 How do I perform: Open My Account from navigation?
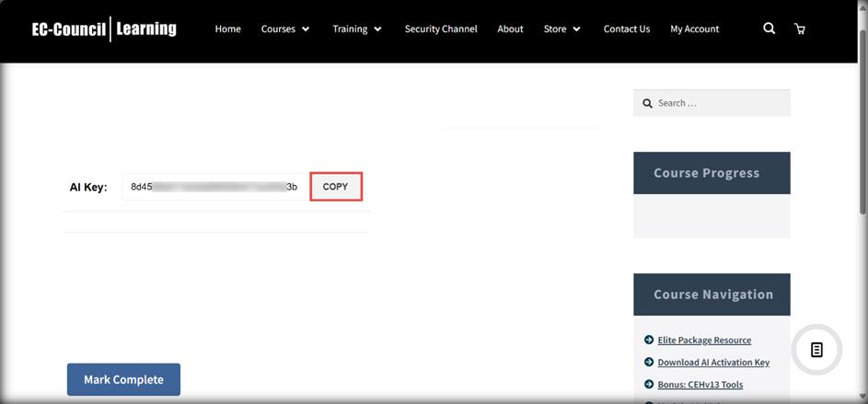point(694,29)
